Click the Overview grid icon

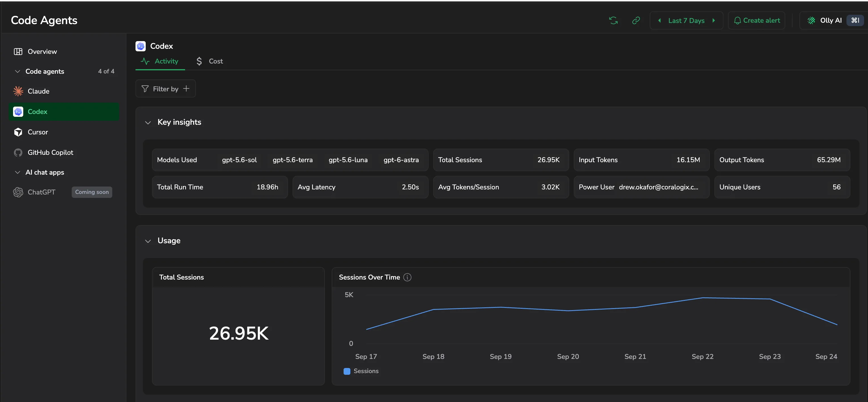click(18, 52)
